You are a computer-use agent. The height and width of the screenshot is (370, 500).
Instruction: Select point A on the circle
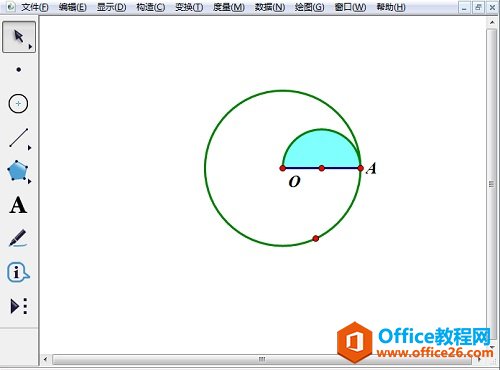tap(360, 168)
